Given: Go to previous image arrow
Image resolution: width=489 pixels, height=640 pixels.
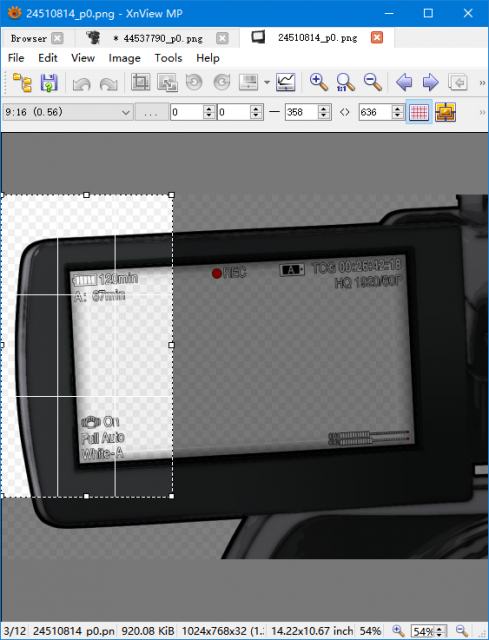Looking at the screenshot, I should 404,82.
